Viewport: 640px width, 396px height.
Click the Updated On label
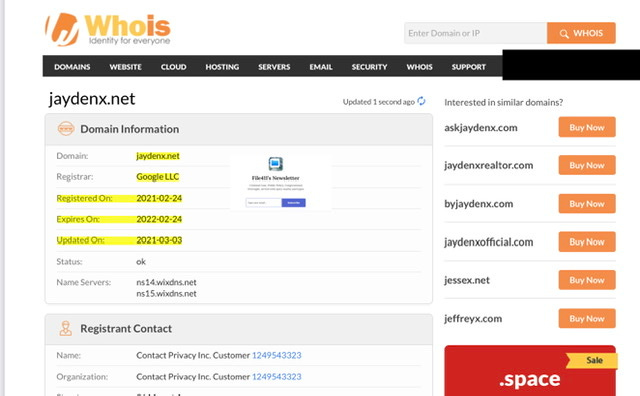(80, 240)
